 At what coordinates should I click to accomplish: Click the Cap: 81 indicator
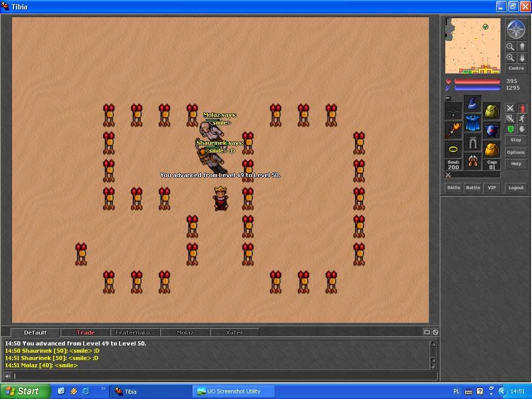(492, 165)
